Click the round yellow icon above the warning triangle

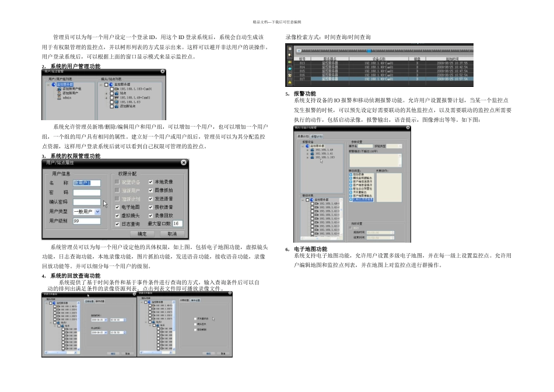pyautogui.click(x=290, y=75)
